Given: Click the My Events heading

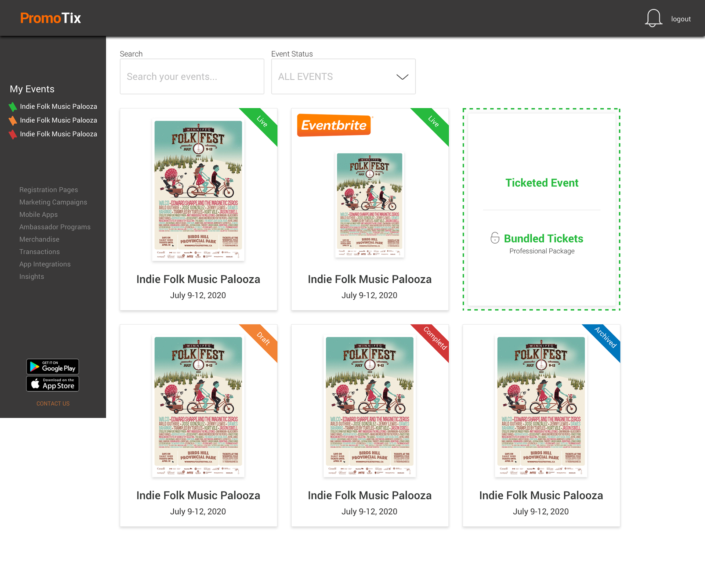Looking at the screenshot, I should pos(32,89).
